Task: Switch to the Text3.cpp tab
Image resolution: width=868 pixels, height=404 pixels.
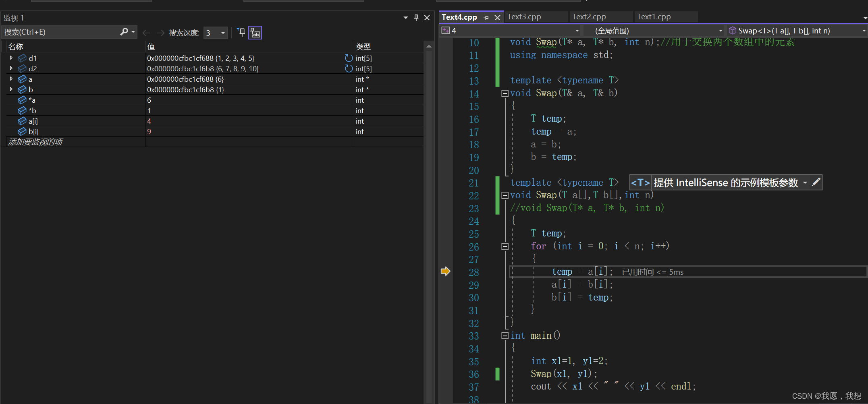Action: 524,17
